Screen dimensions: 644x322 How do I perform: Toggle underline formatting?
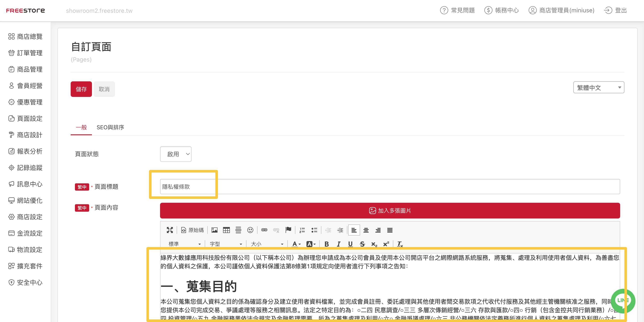click(350, 244)
